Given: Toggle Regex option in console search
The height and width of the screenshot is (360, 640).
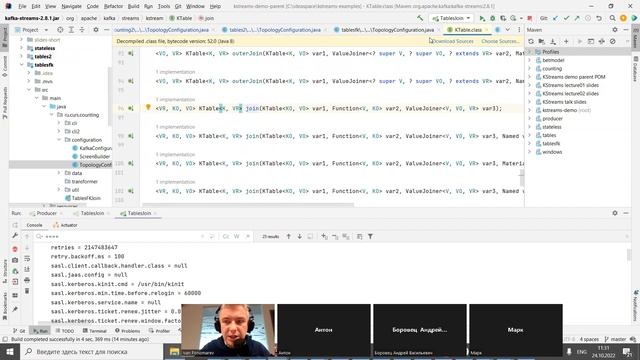Looking at the screenshot, I should coord(248,236).
